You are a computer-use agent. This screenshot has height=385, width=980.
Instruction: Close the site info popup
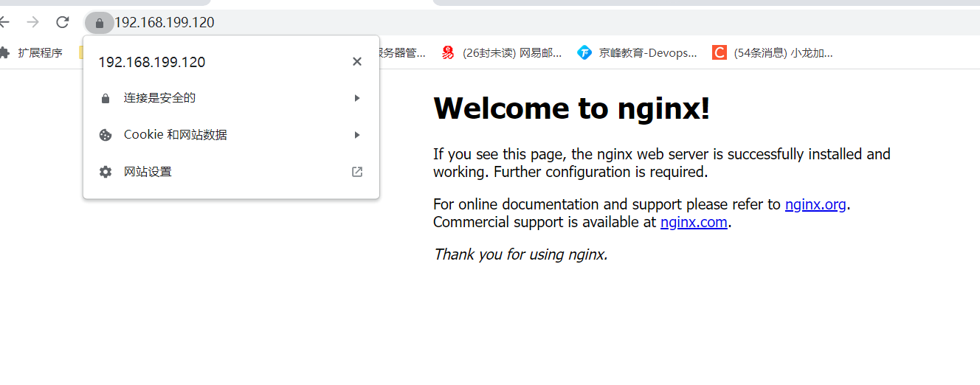(357, 61)
